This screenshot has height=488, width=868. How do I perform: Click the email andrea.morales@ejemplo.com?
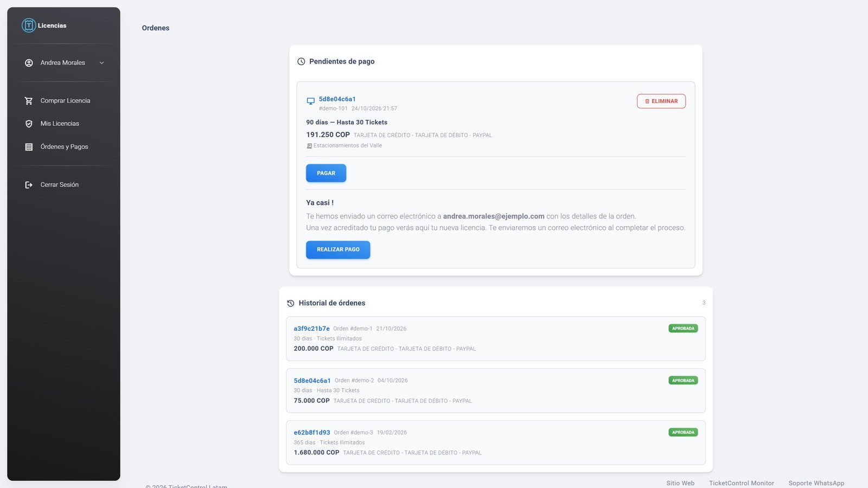494,216
